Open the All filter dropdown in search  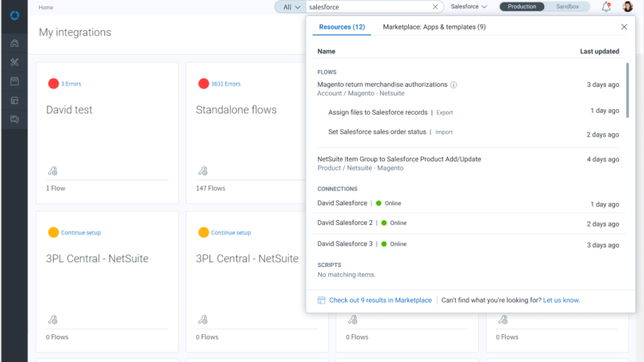pos(291,7)
